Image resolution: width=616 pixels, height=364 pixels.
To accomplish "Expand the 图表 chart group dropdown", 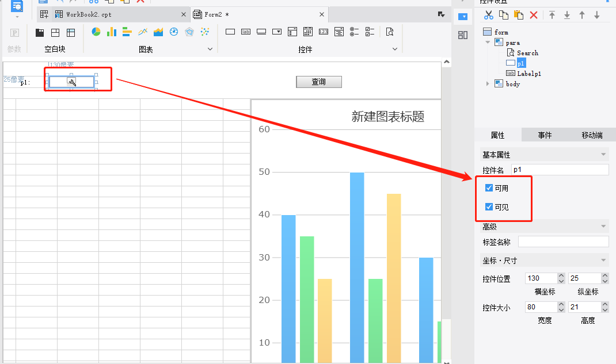I will tap(210, 49).
